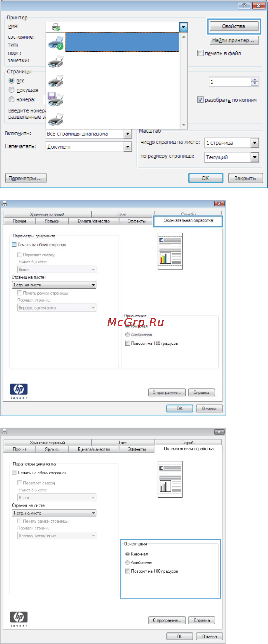Select the текущая page radio button
268x644 pixels.
coord(11,90)
